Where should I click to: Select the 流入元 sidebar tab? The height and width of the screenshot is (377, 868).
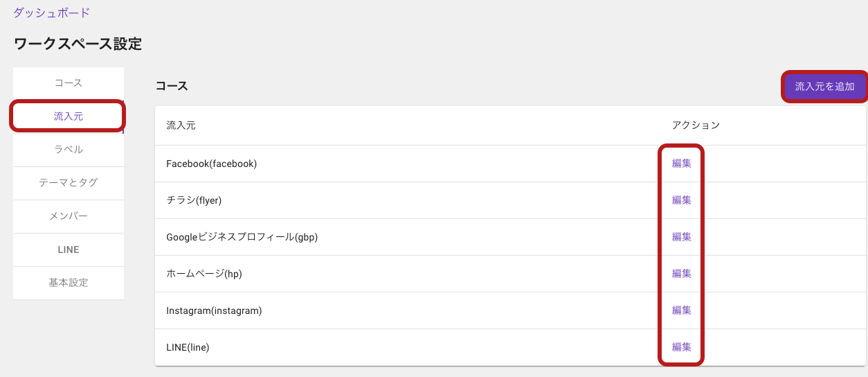(x=69, y=116)
